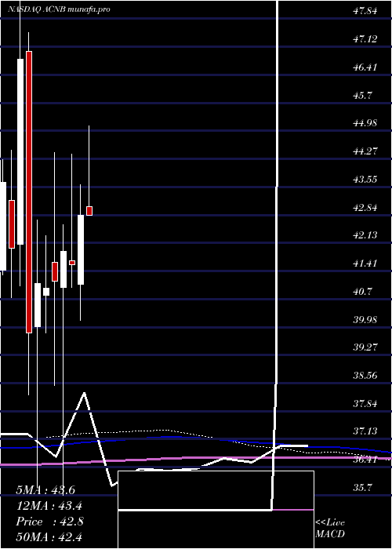This screenshot has height=549, width=392.
Task: Click the 44.27 price axis label
Action: click(x=365, y=151)
